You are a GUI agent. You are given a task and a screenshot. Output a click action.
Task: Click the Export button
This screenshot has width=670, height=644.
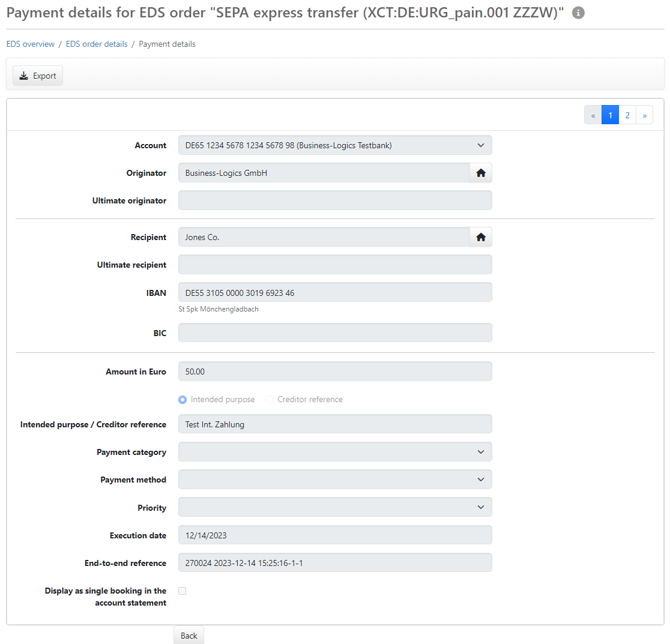(x=38, y=76)
